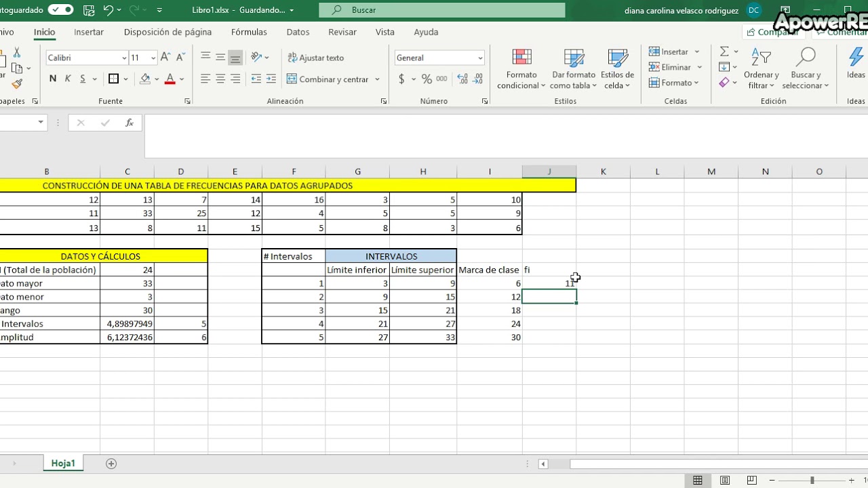Click the Clear eraser icon
This screenshot has width=868, height=488.
click(x=724, y=83)
